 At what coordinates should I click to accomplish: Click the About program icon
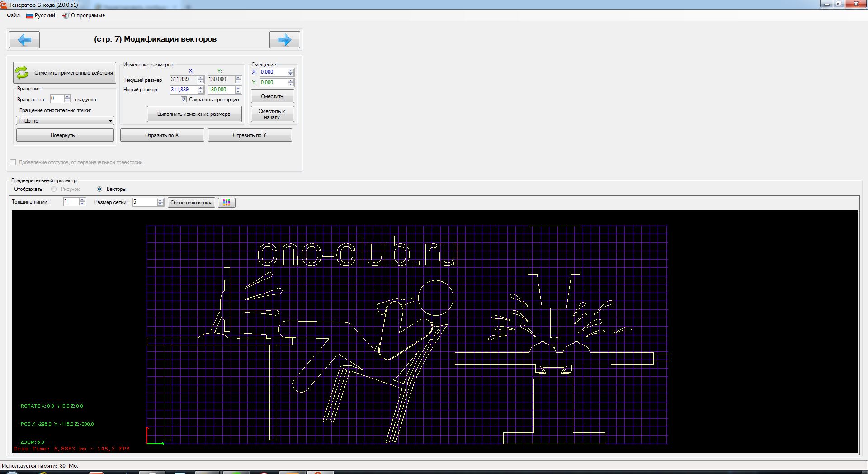tap(66, 15)
